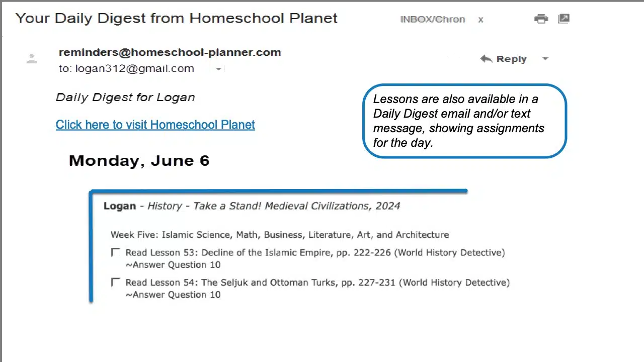
Task: Select the recipient address logan312@gmail.com
Action: 134,69
